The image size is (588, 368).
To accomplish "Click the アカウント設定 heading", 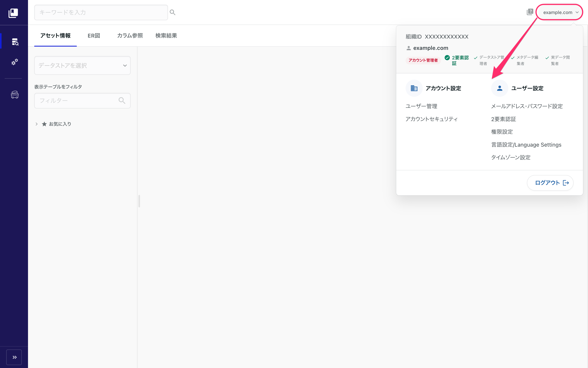I will point(443,88).
